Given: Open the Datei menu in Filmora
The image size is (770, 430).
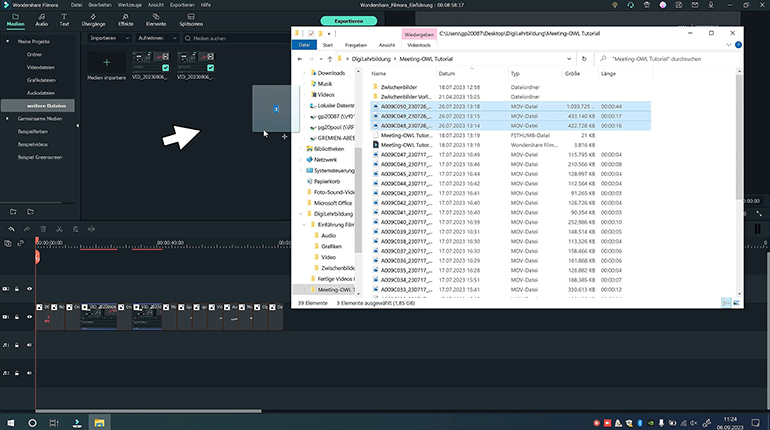Looking at the screenshot, I should click(76, 5).
